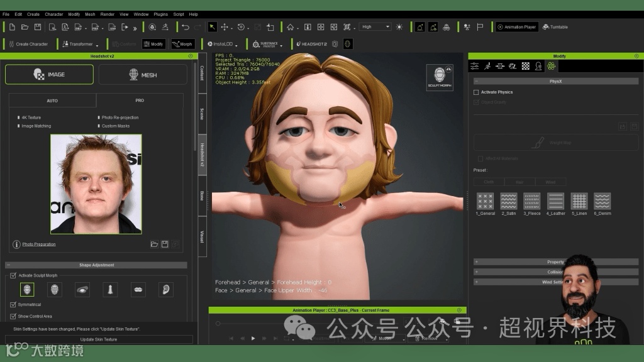Click the undo arrow in toolbar
This screenshot has height=362, width=644.
tap(185, 27)
